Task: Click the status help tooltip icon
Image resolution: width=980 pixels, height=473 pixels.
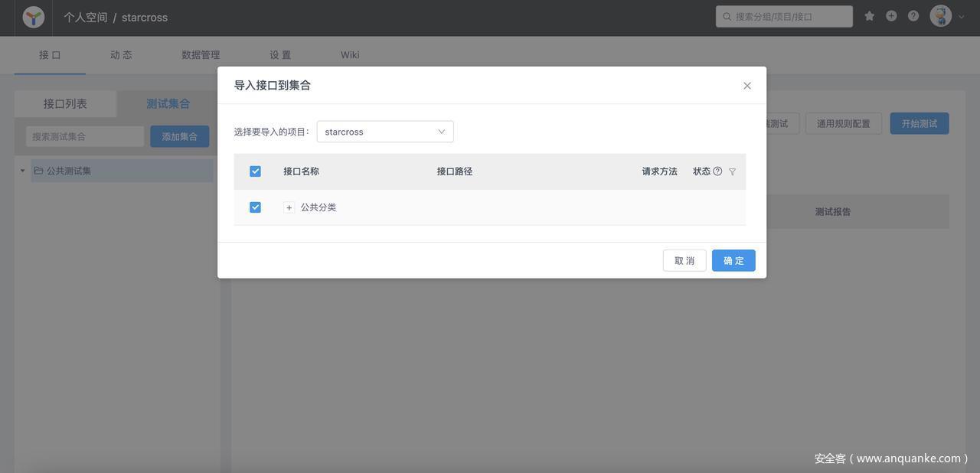Action: pos(717,171)
